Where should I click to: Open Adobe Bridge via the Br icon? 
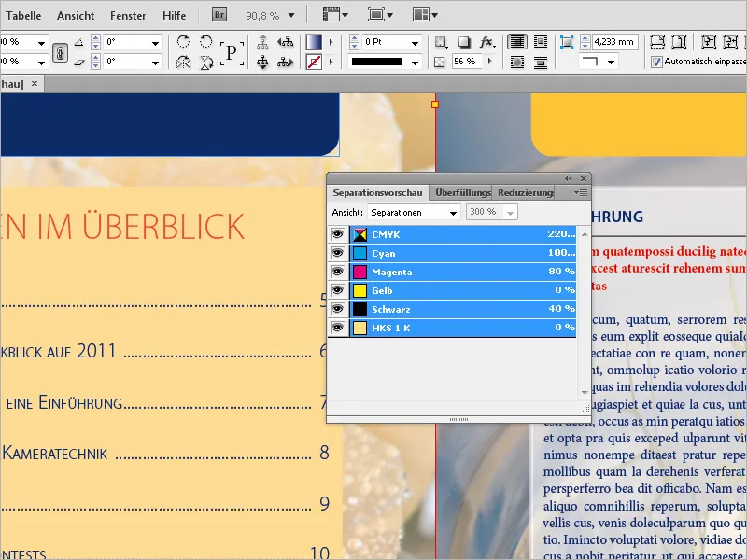(219, 15)
